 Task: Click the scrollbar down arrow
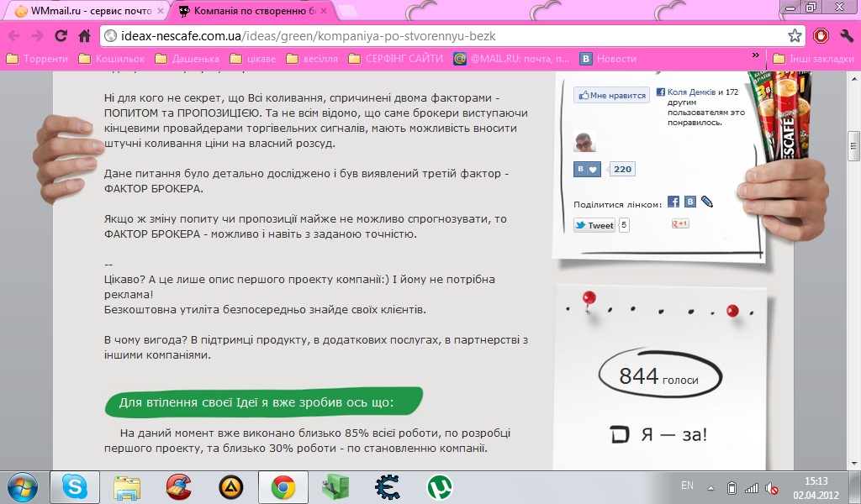tap(853, 464)
